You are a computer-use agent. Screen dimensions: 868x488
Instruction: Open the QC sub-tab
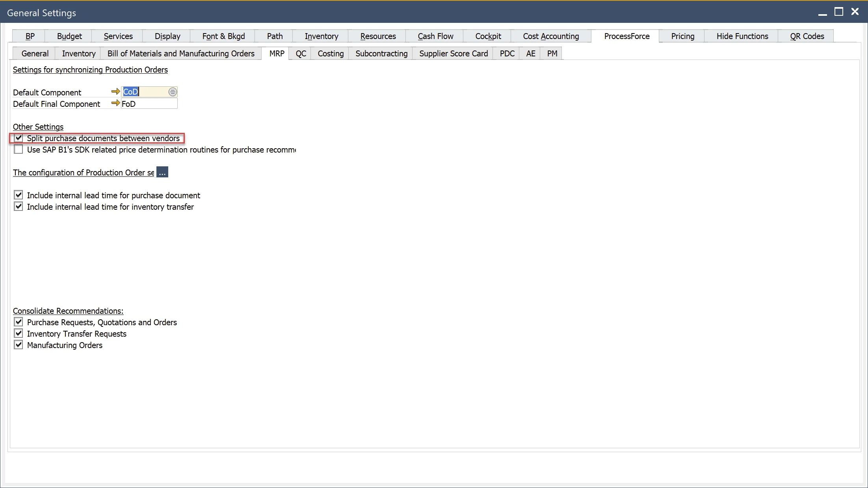(301, 54)
